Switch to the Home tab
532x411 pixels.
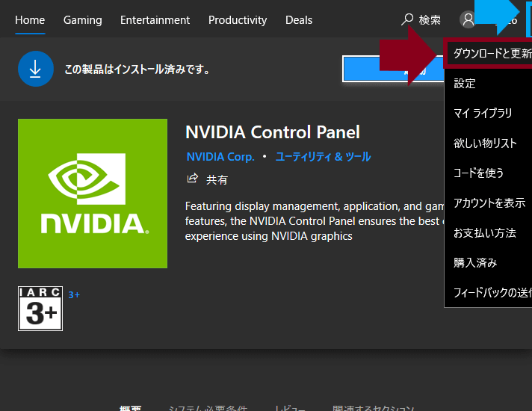pos(30,20)
